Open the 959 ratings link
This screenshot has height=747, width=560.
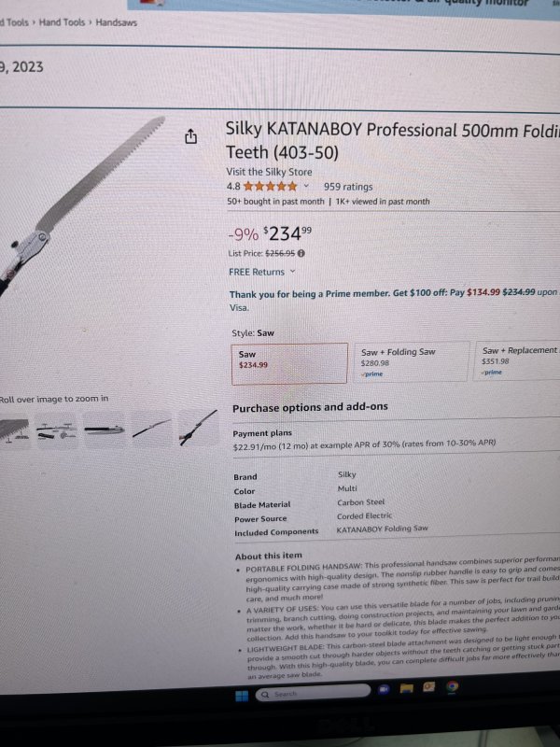pos(348,187)
